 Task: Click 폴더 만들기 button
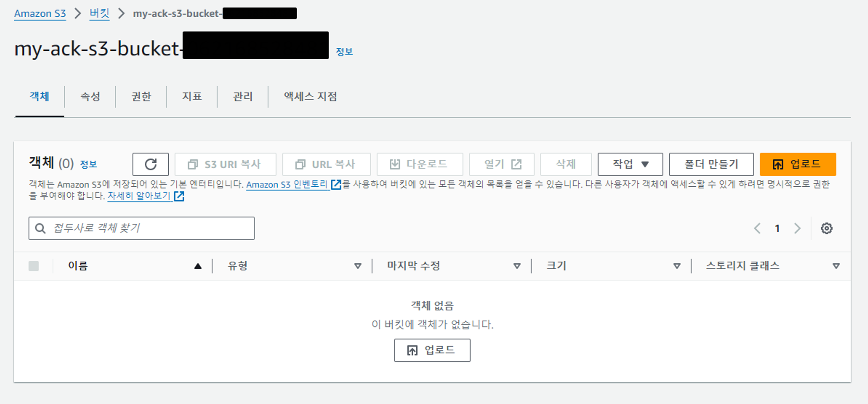711,164
